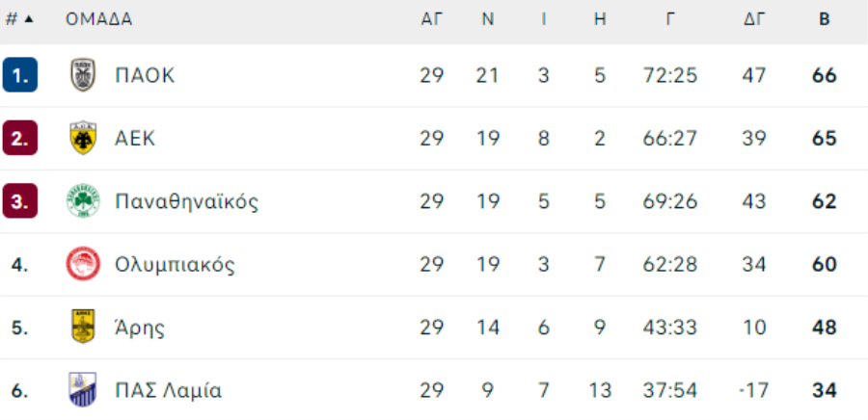Image resolution: width=868 pixels, height=420 pixels.
Task: Click the Ολυμπιακός red crest icon
Action: click(x=83, y=264)
